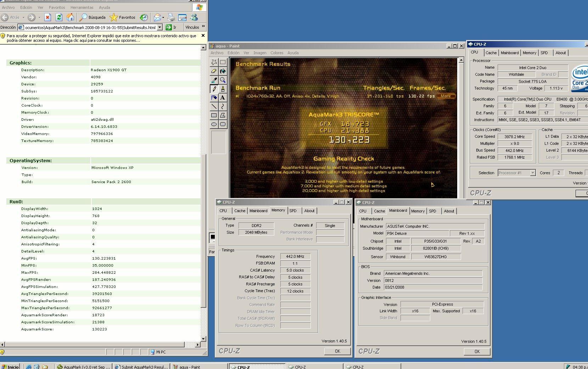Click the Edit page icon in IE toolbar

183,17
